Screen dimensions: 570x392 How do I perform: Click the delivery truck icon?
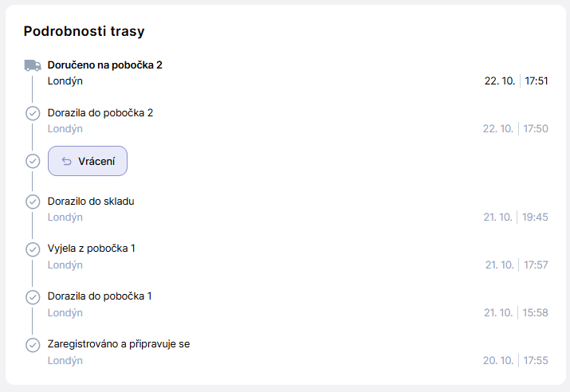[x=33, y=65]
